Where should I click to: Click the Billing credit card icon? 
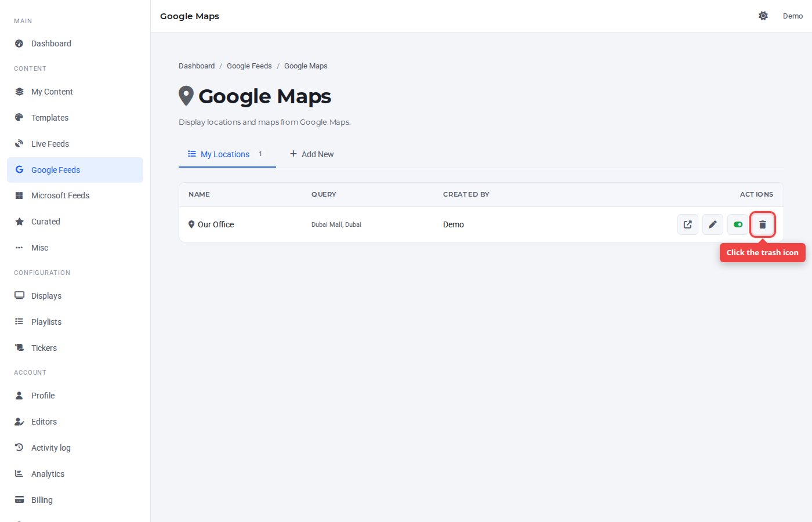[x=19, y=500]
